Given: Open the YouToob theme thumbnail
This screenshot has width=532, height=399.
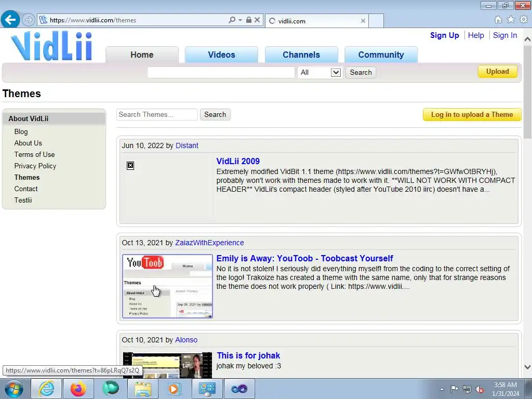Looking at the screenshot, I should pos(168,286).
